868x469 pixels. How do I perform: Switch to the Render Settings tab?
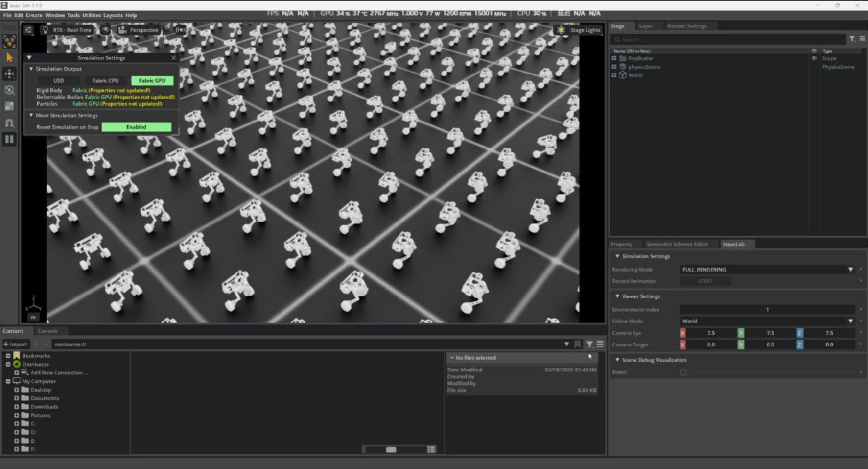687,26
